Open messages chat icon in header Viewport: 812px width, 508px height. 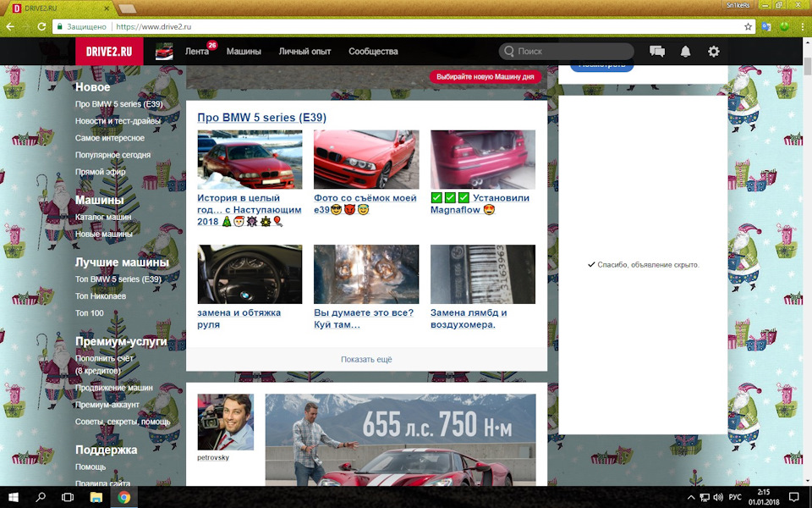[656, 52]
